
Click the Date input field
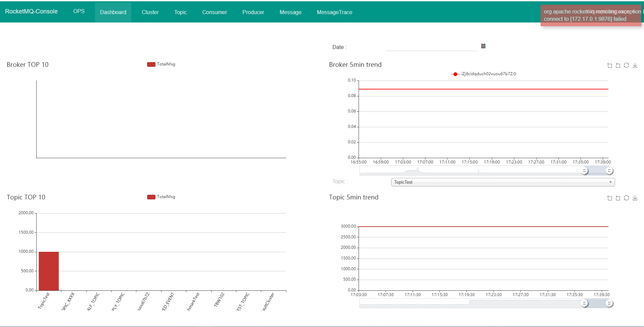431,47
